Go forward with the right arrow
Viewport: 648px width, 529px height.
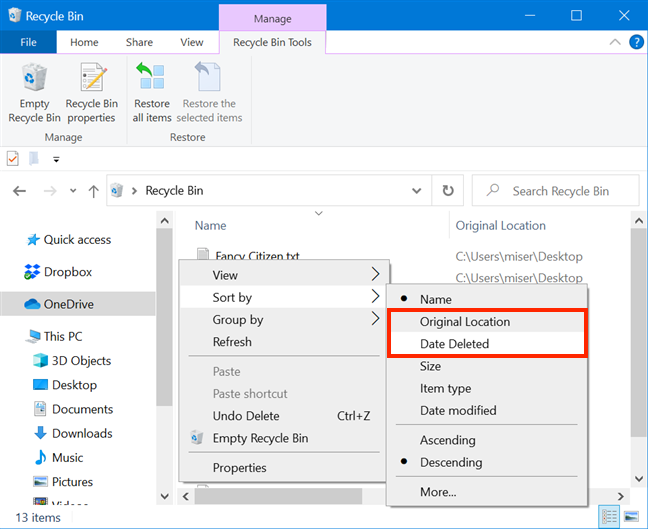point(50,191)
